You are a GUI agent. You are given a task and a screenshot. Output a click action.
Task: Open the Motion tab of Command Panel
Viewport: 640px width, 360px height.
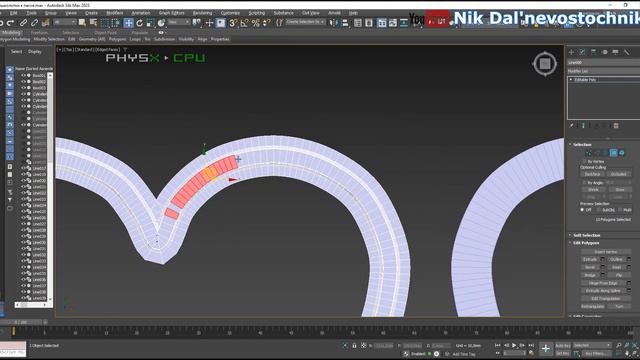tap(604, 52)
